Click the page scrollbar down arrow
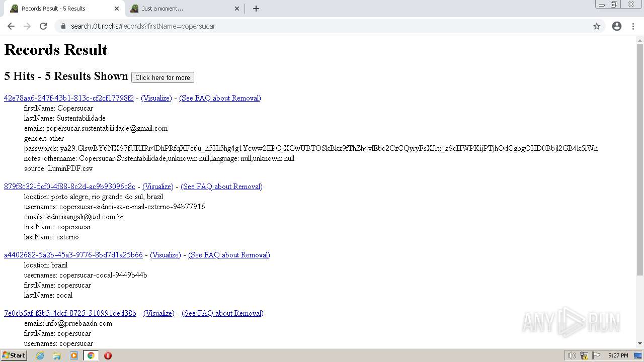This screenshot has height=362, width=644. point(640,343)
